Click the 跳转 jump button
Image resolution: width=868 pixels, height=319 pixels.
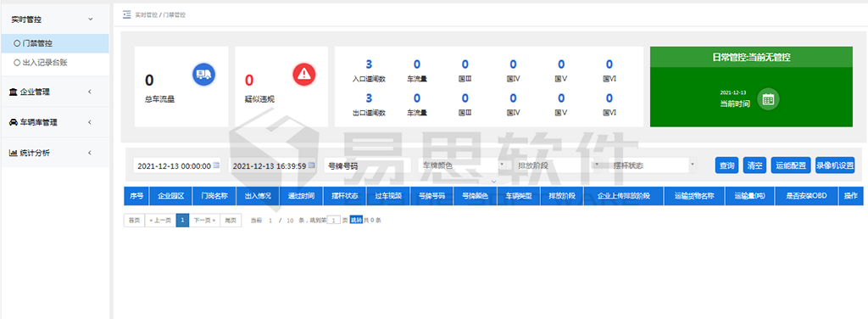(x=356, y=221)
